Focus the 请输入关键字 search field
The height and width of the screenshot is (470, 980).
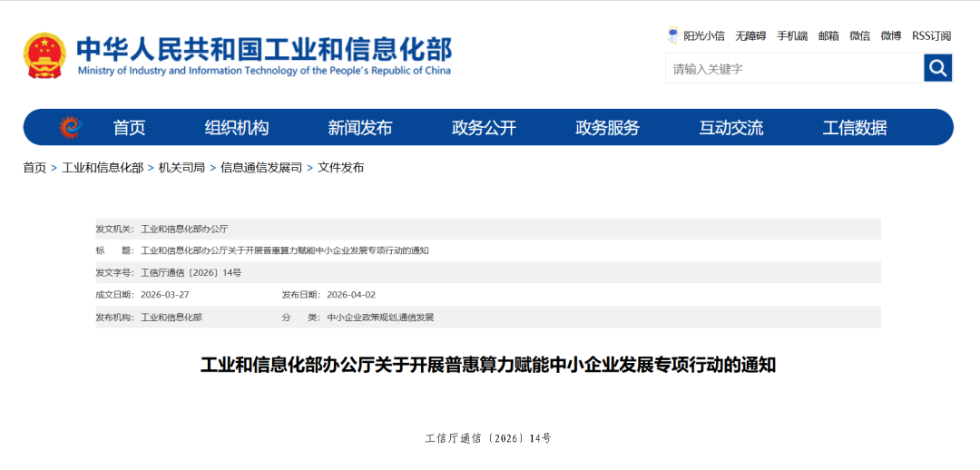click(x=794, y=69)
